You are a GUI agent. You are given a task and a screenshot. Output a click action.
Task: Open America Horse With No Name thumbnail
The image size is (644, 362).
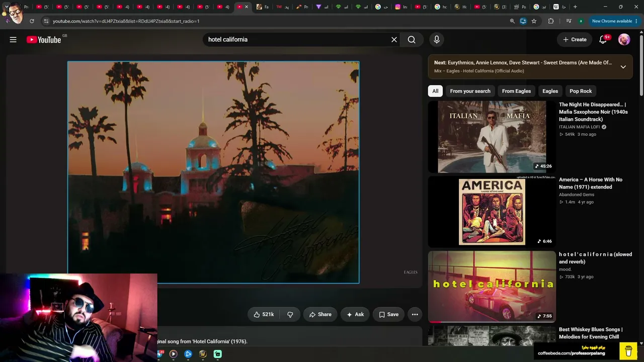pyautogui.click(x=492, y=212)
